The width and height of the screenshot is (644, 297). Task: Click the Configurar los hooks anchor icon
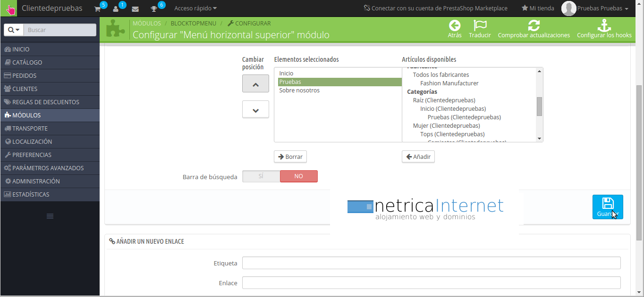tap(604, 25)
